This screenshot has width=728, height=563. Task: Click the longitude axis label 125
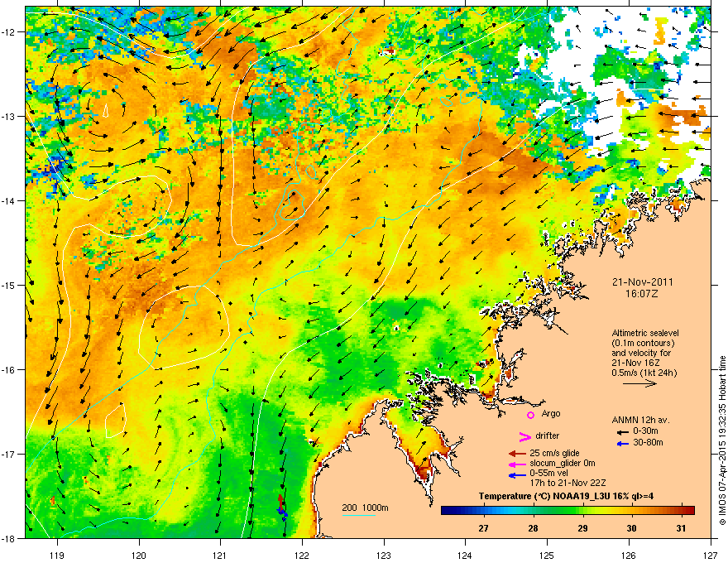point(548,556)
